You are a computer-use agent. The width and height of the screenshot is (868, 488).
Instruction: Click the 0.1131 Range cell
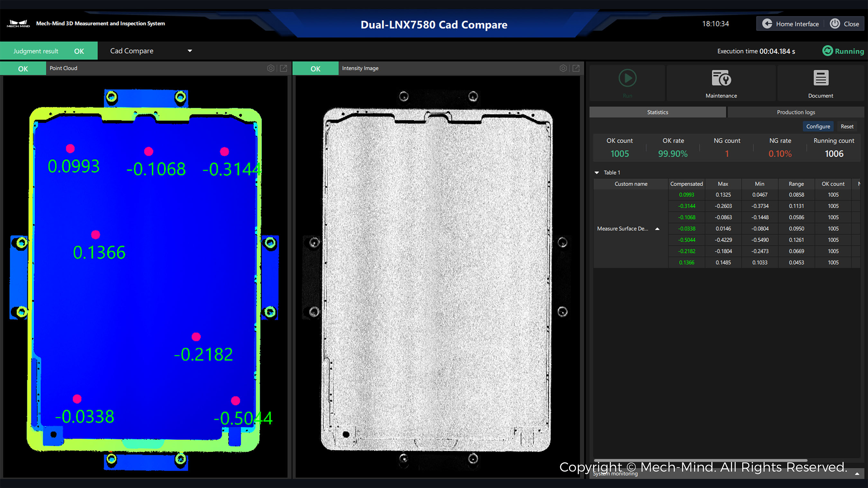coord(796,206)
